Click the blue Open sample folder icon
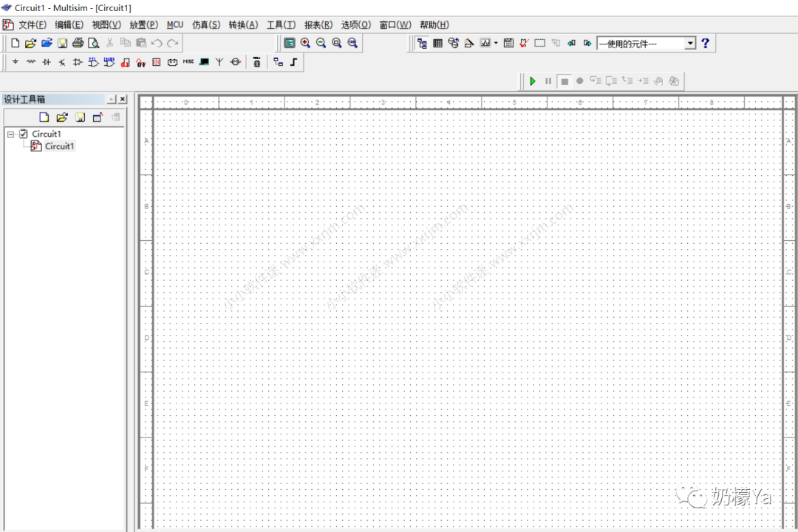Screen dimensions: 798x532 pos(47,44)
